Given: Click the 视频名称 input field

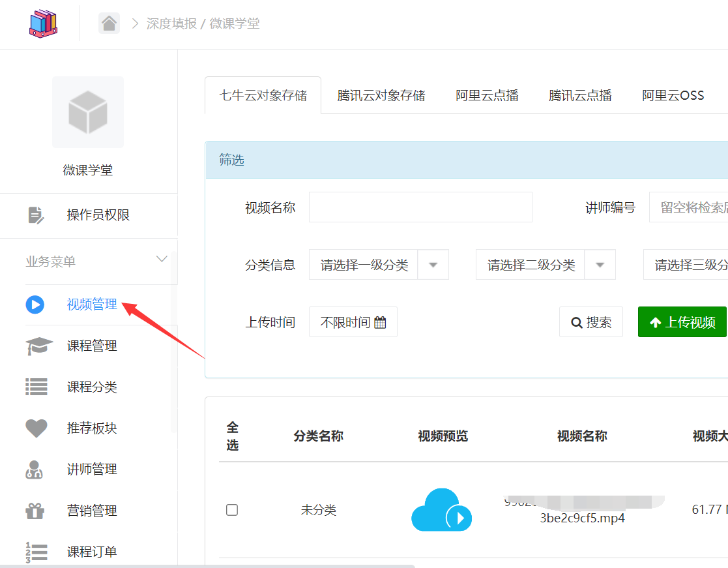Looking at the screenshot, I should 420,207.
